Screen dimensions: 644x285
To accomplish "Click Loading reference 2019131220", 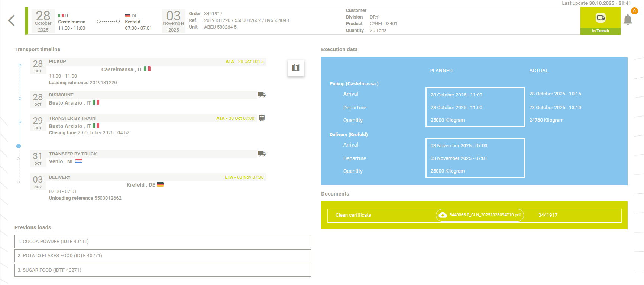I will tap(83, 83).
